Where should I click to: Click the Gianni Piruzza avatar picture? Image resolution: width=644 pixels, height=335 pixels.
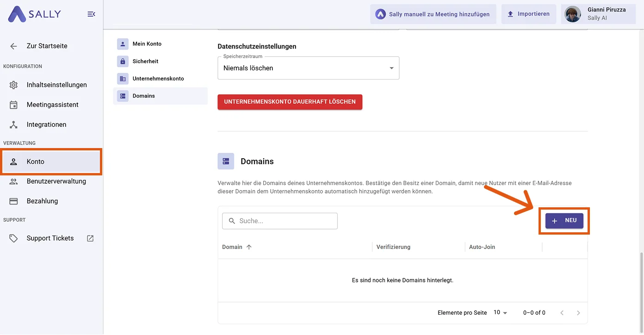coord(573,14)
